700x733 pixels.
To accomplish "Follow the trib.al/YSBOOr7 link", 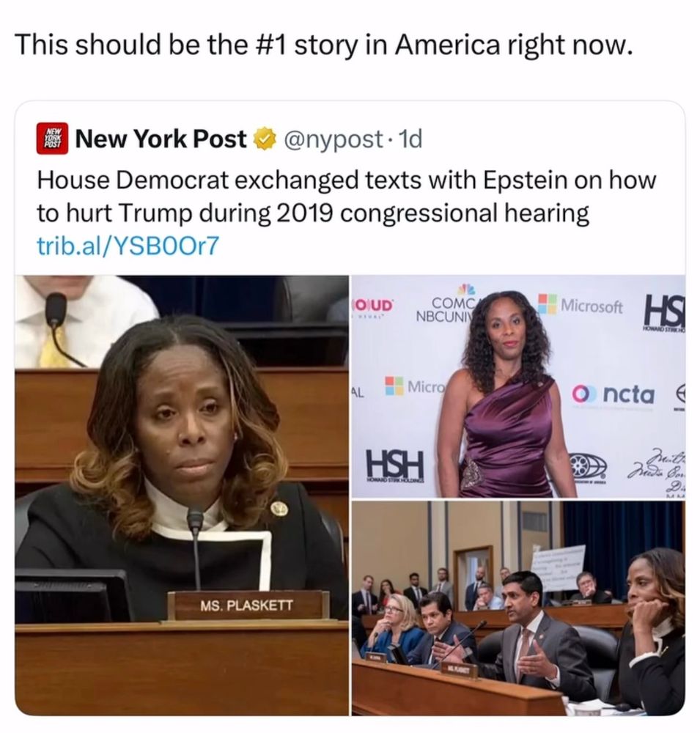I will point(128,246).
